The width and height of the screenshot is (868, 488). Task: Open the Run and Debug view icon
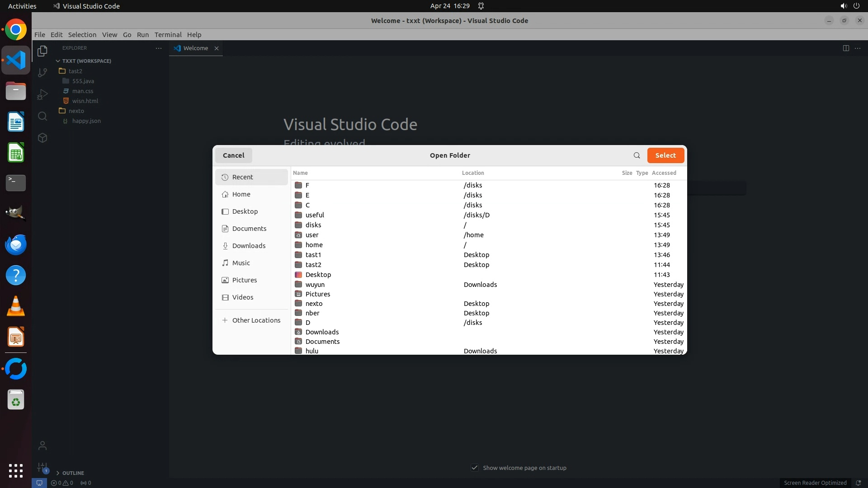42,94
